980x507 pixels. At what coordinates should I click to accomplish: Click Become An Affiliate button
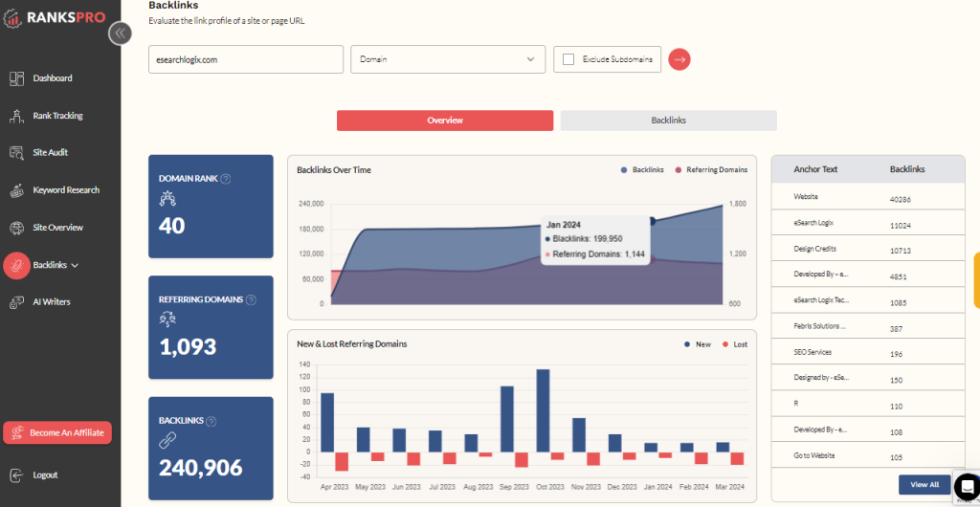(57, 432)
